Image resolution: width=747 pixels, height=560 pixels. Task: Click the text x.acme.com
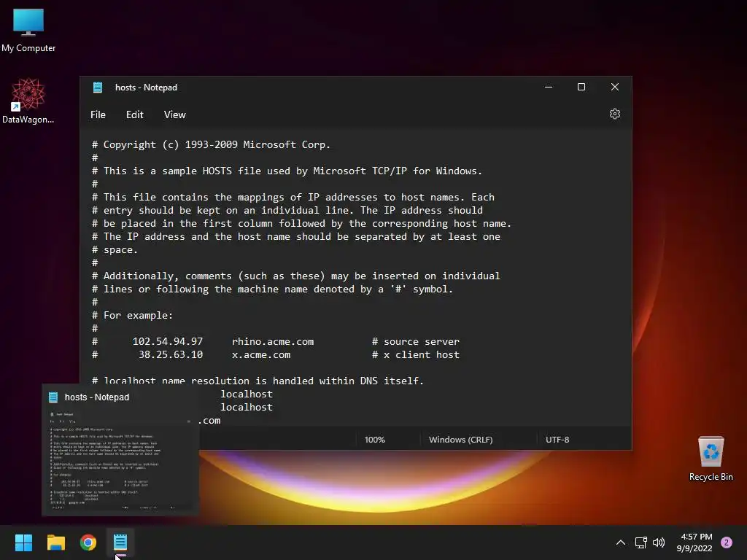tap(261, 355)
